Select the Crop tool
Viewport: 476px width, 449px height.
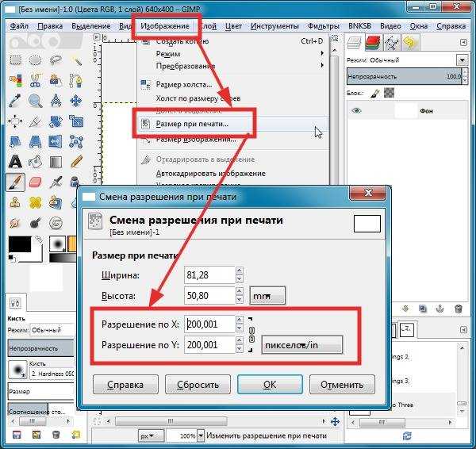click(35, 121)
